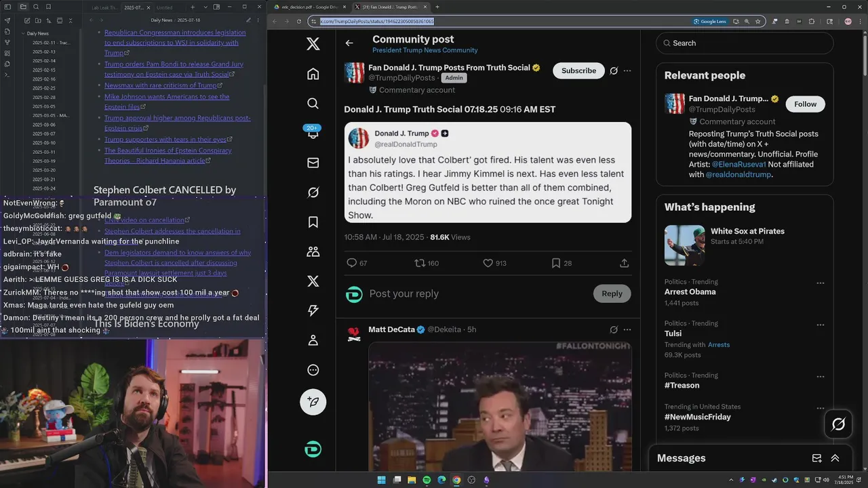Open Obsidian file explorer folder icon

pos(23,7)
